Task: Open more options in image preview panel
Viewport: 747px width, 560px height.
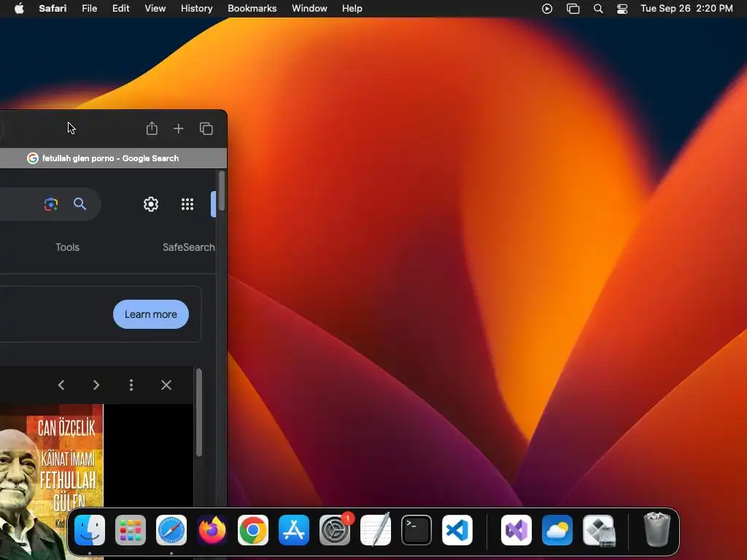Action: point(131,385)
